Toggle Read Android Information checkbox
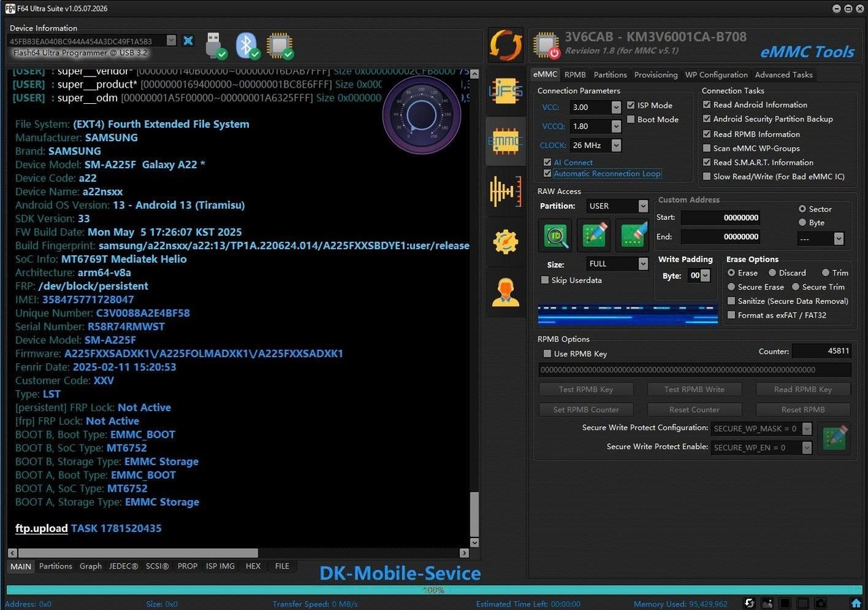The image size is (868, 610). [x=707, y=104]
